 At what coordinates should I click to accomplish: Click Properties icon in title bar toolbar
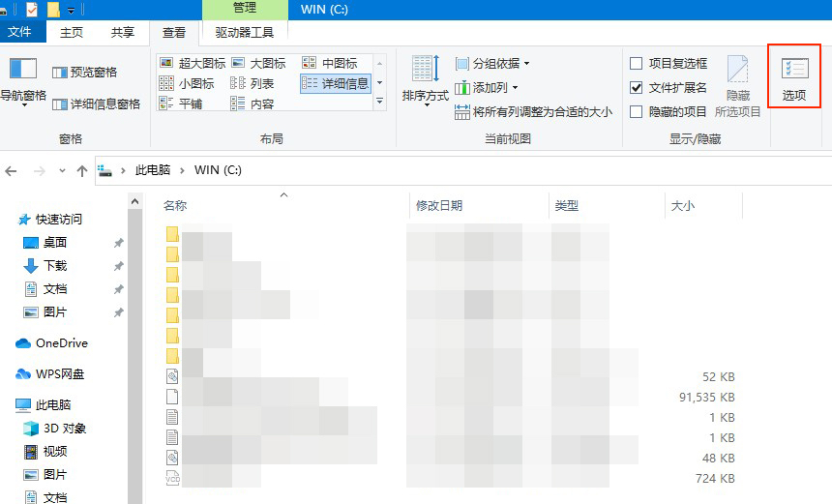(x=32, y=9)
